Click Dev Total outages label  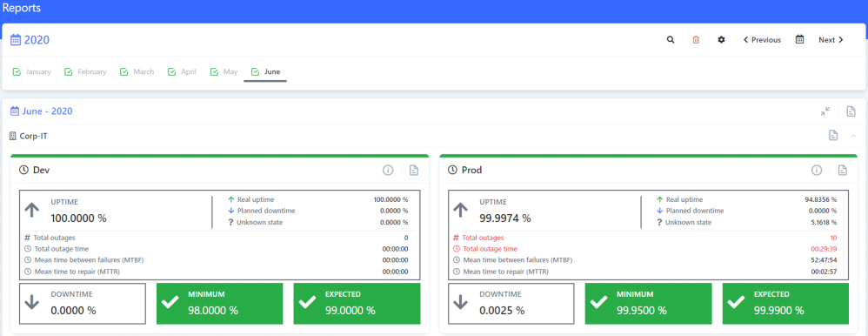click(x=55, y=238)
